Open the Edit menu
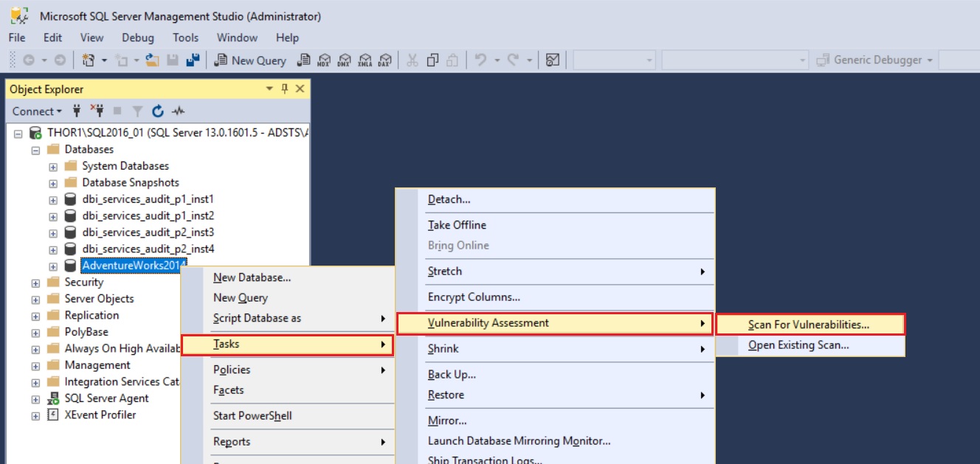This screenshot has height=464, width=980. pyautogui.click(x=52, y=38)
